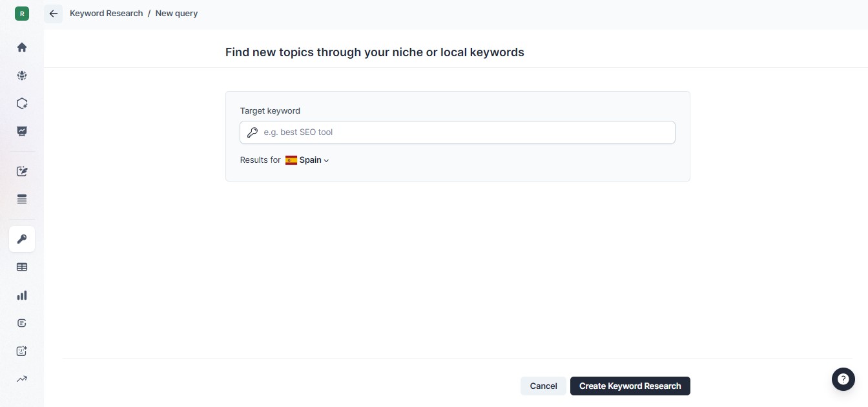Image resolution: width=868 pixels, height=407 pixels.
Task: Open the table grid sidebar icon
Action: click(22, 267)
